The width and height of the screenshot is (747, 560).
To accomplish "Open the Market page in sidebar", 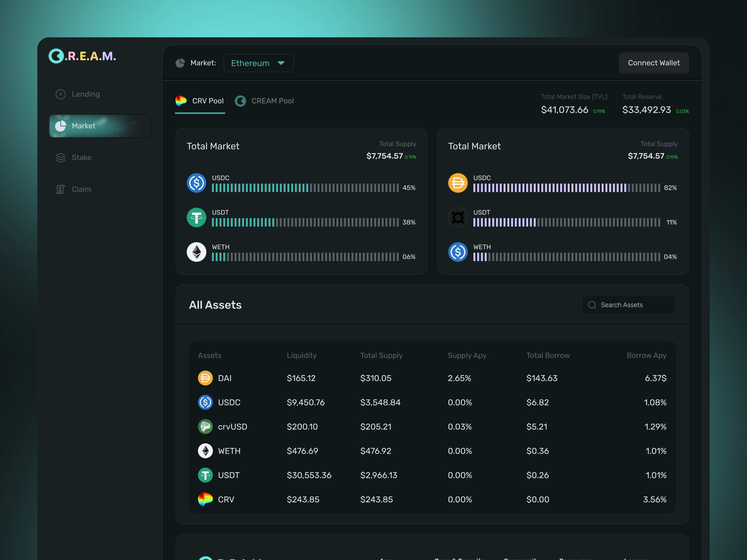I will point(100,126).
